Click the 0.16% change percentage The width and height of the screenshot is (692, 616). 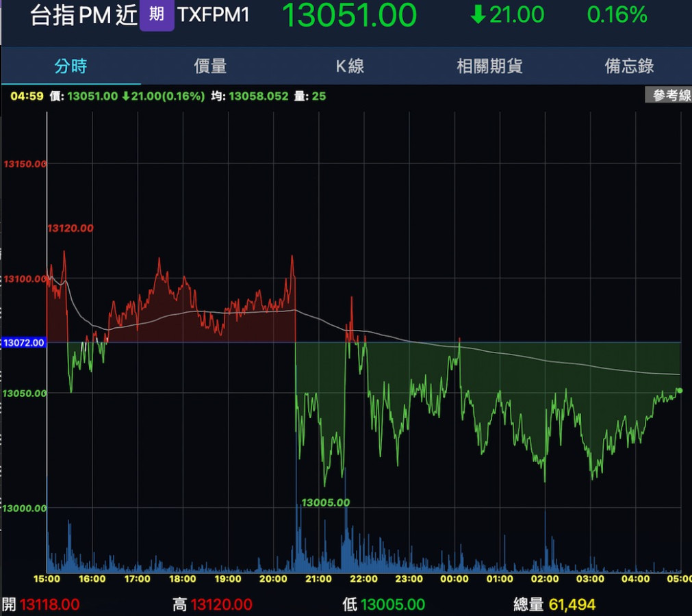point(617,15)
